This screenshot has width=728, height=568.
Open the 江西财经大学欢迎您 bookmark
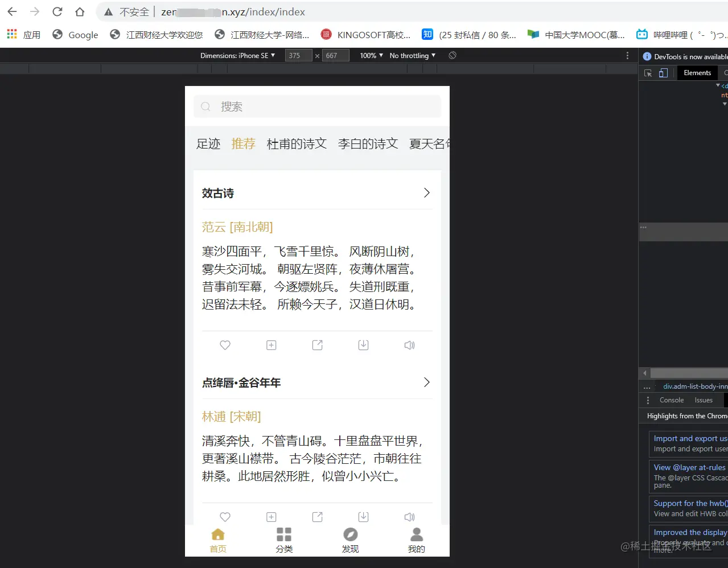[156, 35]
